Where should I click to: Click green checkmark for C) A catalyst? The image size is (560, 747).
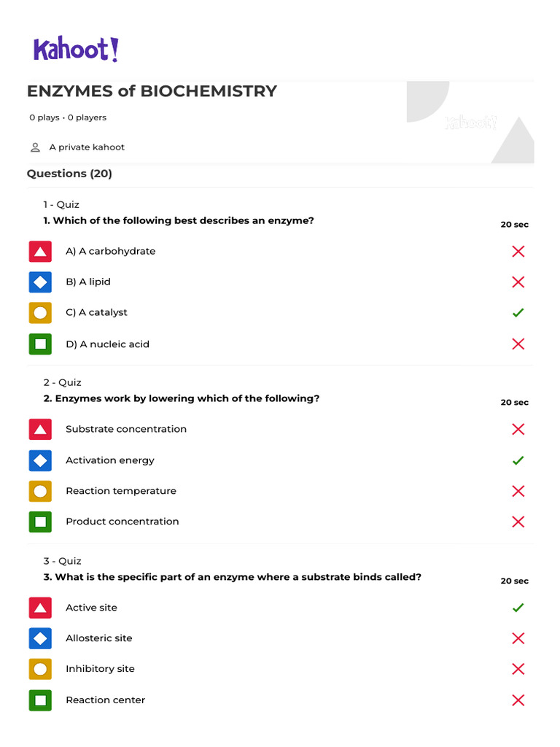pyautogui.click(x=518, y=313)
